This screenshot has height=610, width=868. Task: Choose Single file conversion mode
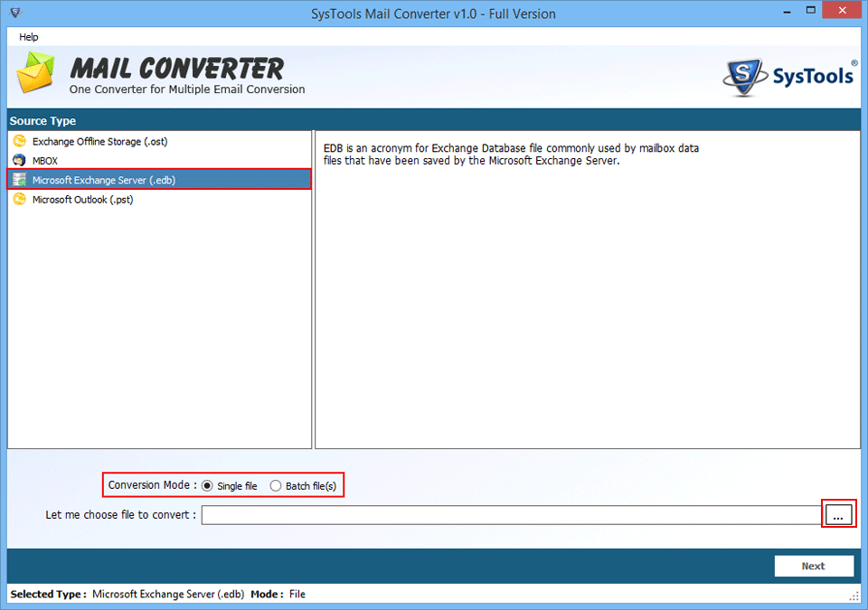(207, 485)
